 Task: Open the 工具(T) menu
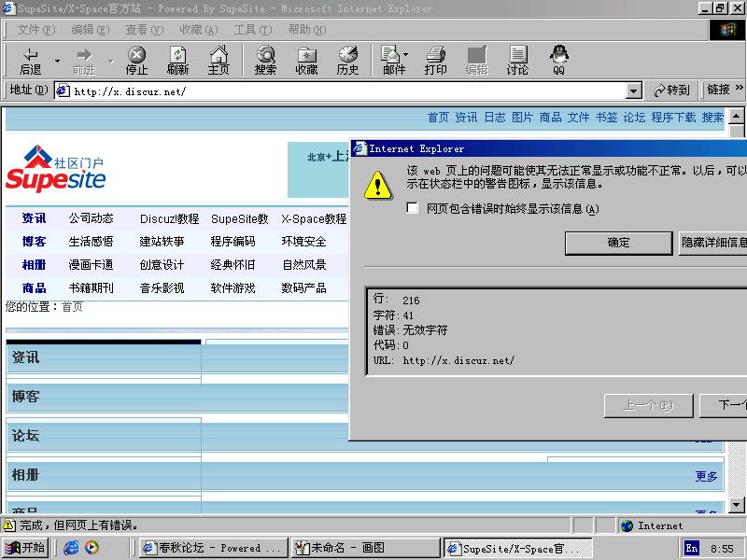point(253,30)
